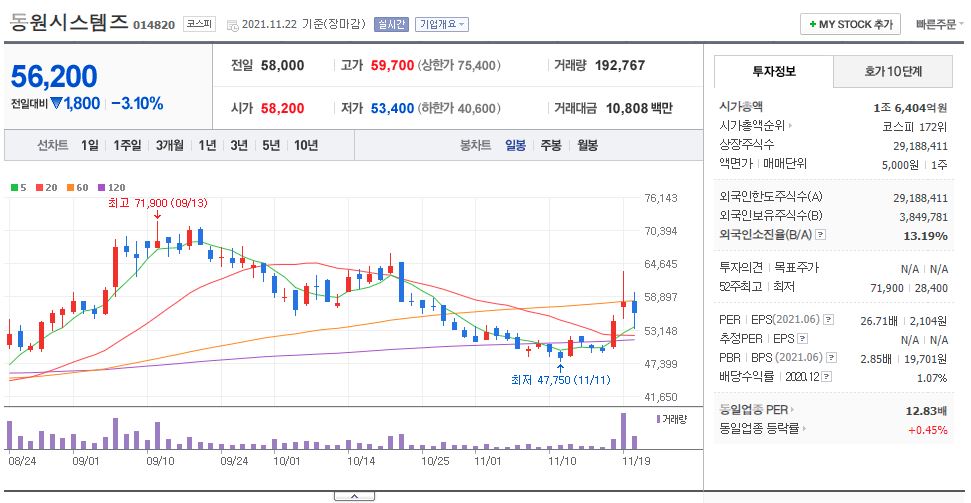Click the arrow next to 동일업종 등락률
The height and width of the screenshot is (503, 971).
click(x=804, y=429)
